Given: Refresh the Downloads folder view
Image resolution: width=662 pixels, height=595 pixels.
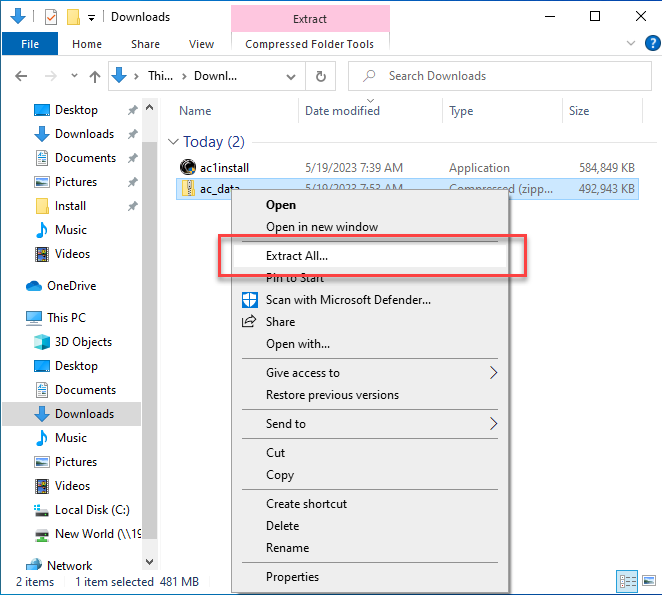Looking at the screenshot, I should coord(320,76).
